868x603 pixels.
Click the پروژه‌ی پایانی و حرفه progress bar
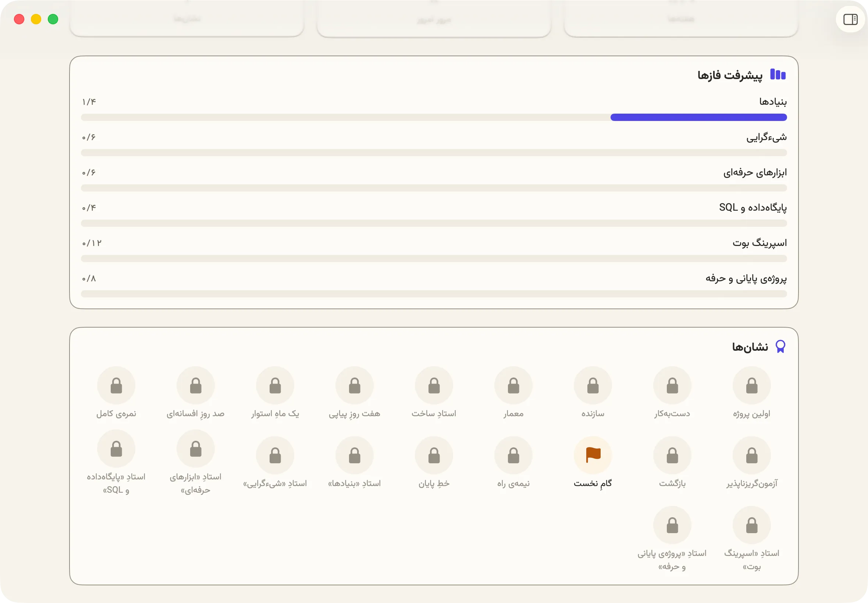tap(434, 293)
